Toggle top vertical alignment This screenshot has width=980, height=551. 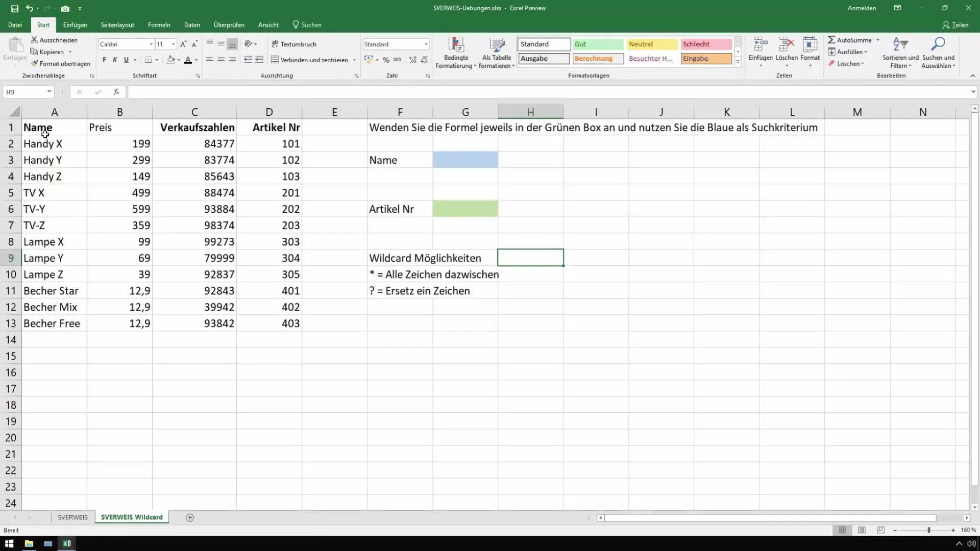pyautogui.click(x=209, y=44)
